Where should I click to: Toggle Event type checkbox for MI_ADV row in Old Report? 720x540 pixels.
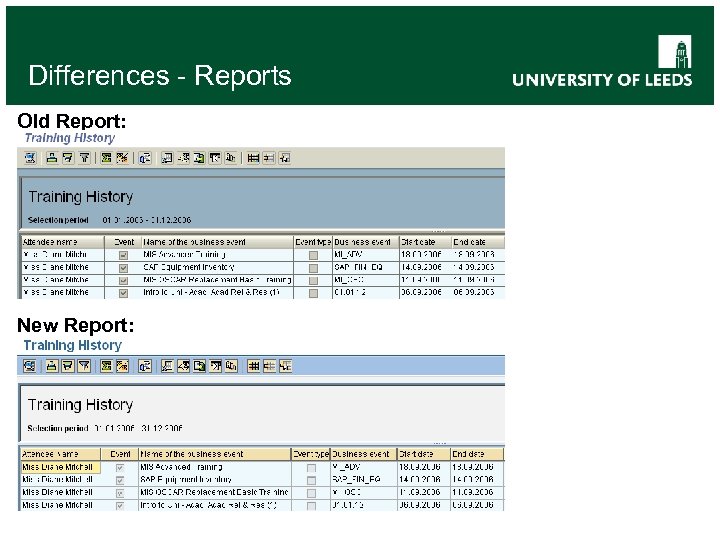(x=313, y=255)
